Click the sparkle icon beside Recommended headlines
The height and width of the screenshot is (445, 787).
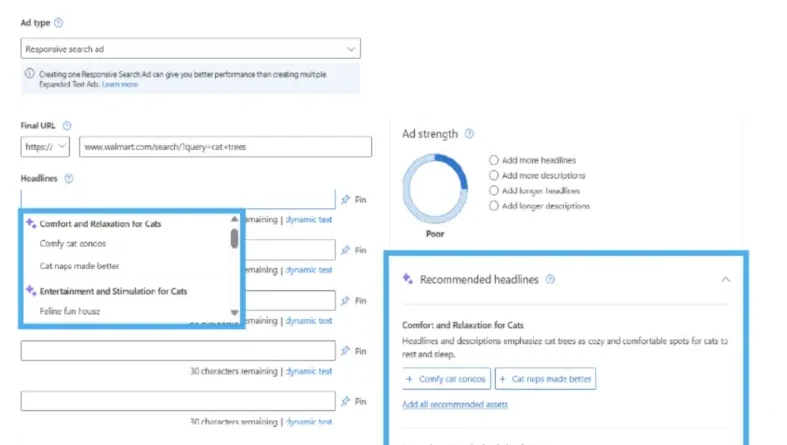(408, 279)
